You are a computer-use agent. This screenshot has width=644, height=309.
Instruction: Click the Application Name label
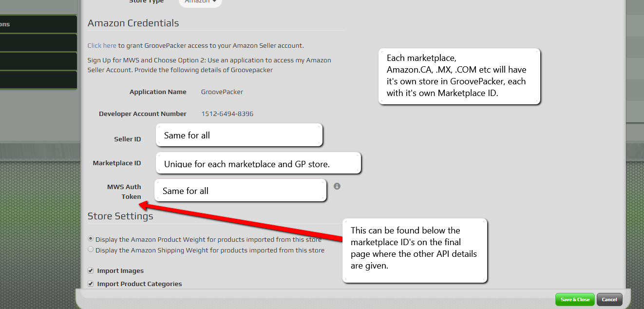tap(158, 92)
